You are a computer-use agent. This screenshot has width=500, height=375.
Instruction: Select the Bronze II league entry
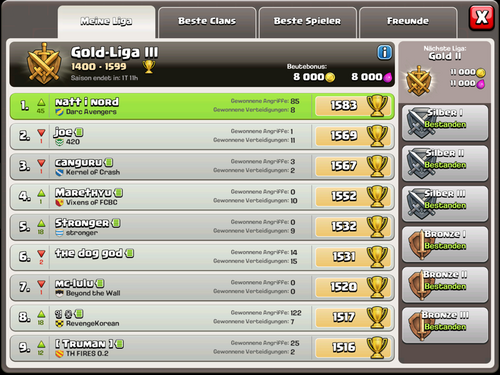445,285
